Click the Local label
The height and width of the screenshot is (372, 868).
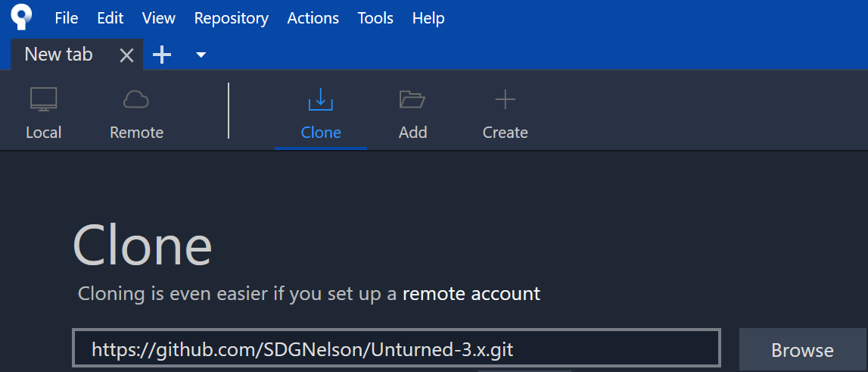click(x=43, y=133)
